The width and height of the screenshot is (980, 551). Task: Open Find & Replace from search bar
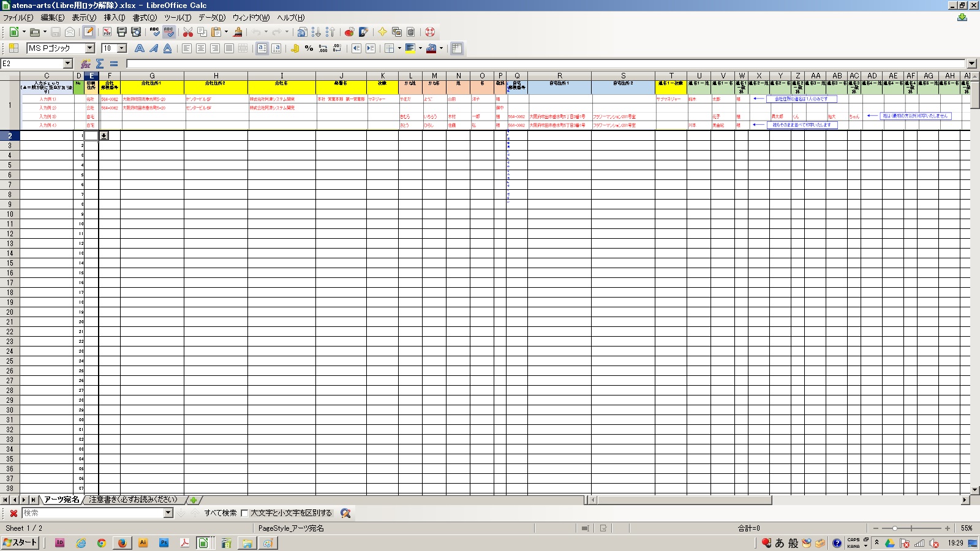(x=345, y=513)
